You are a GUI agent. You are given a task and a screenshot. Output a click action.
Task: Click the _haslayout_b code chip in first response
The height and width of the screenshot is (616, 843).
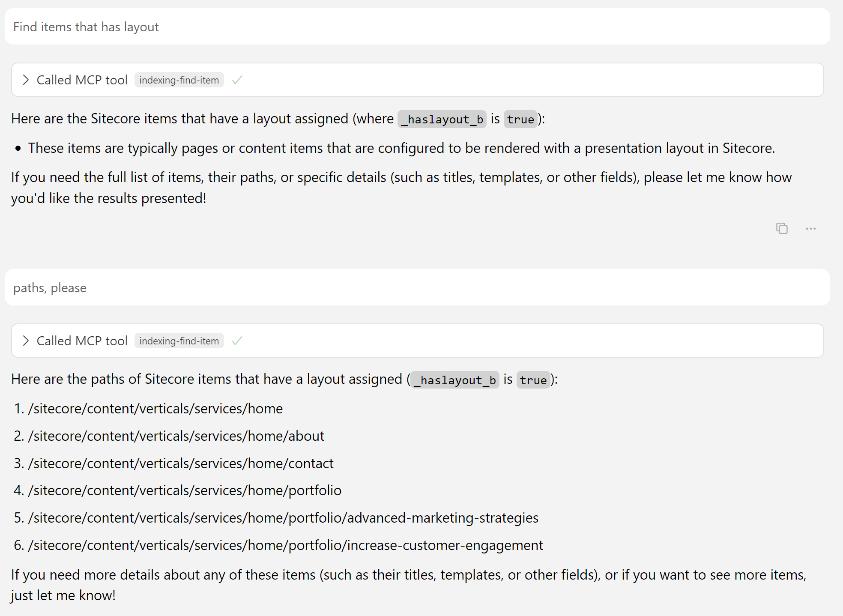[x=442, y=119]
